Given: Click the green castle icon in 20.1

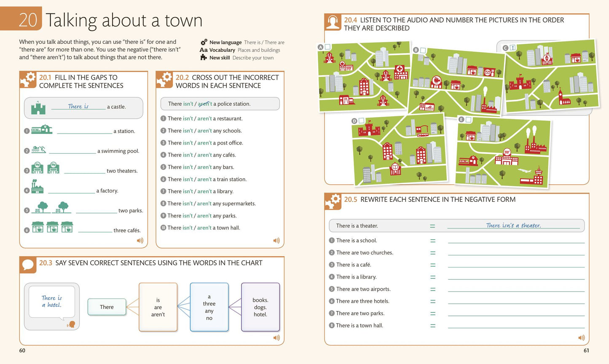Looking at the screenshot, I should [38, 108].
